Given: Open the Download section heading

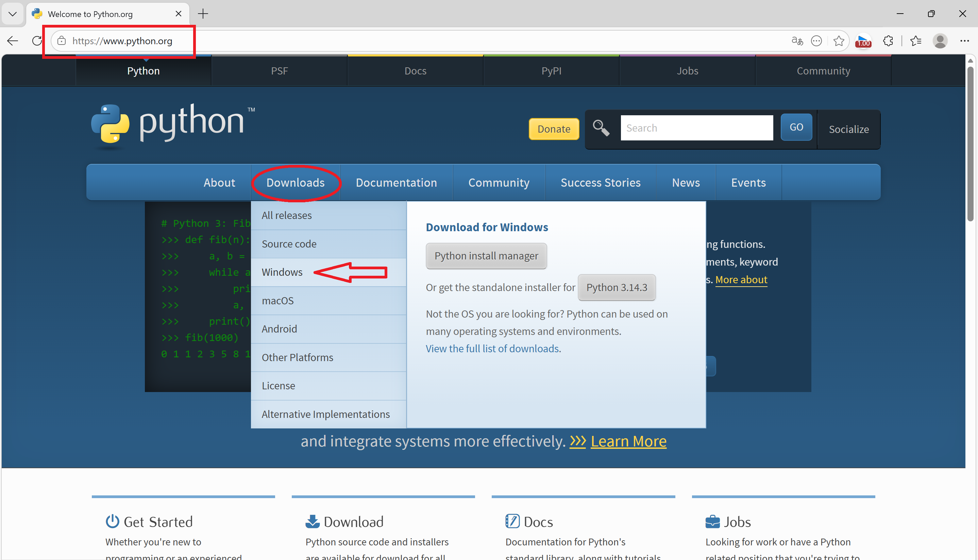Looking at the screenshot, I should 353,522.
